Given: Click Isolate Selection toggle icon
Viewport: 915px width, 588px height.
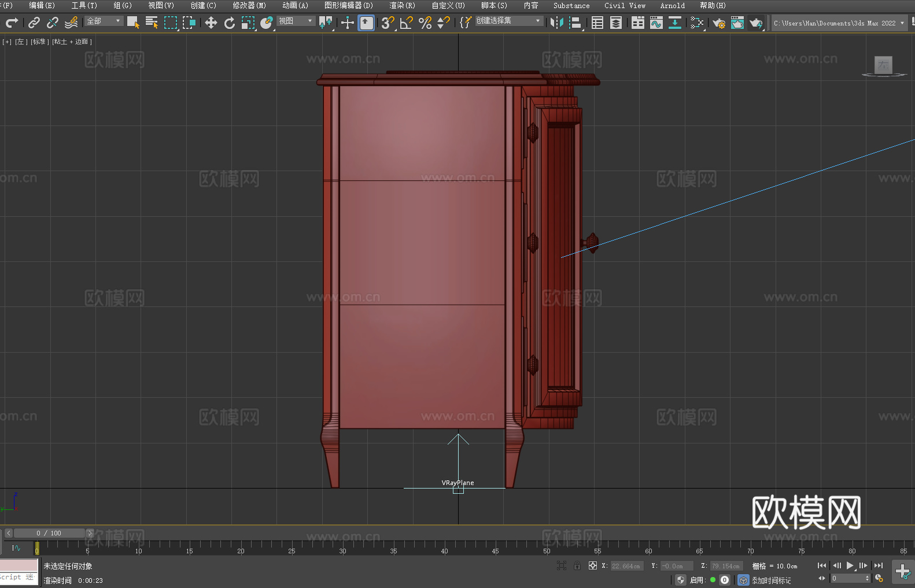Looking at the screenshot, I should click(561, 565).
